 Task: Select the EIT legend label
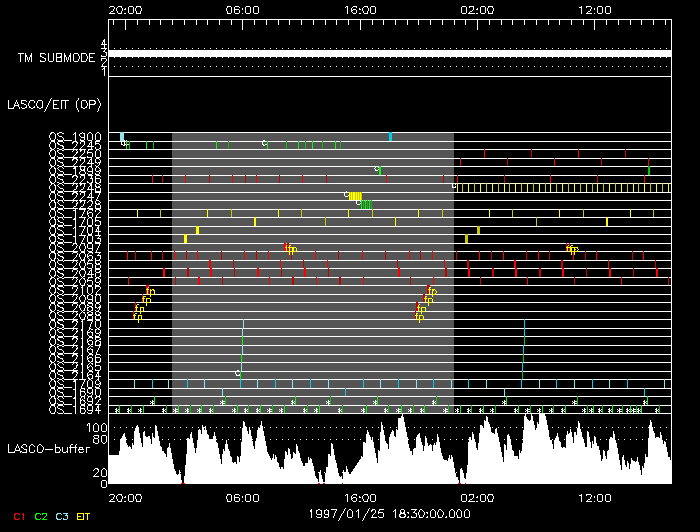point(84,516)
